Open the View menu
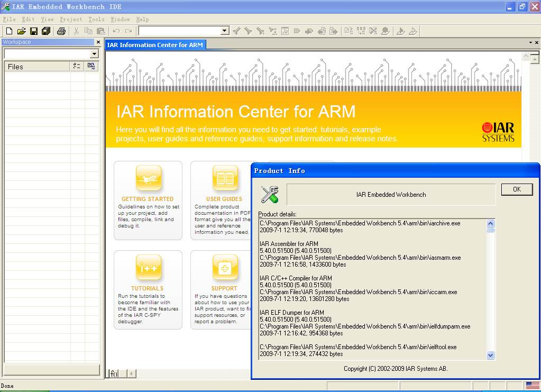 [x=47, y=20]
